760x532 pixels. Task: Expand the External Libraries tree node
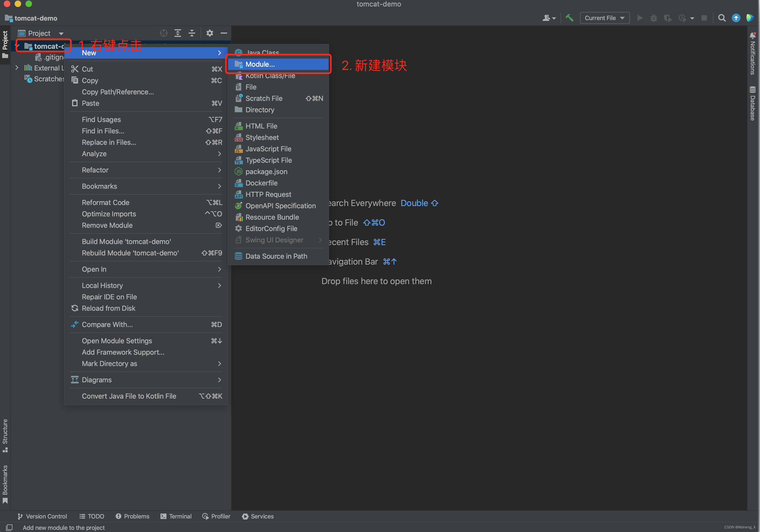pyautogui.click(x=17, y=68)
